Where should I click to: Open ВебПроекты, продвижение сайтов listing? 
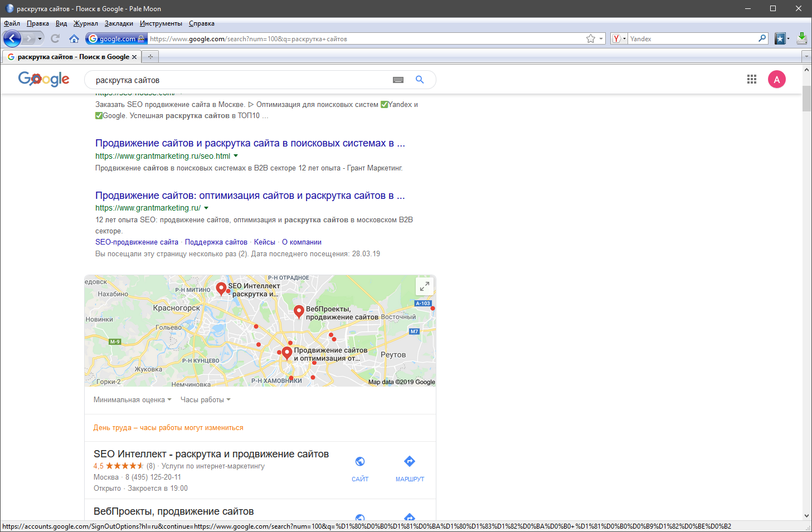174,511
